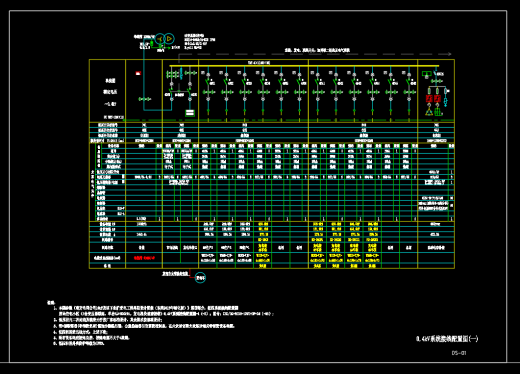Click the yellow triangle delta capacitor symbol
This screenshot has height=374, width=520.
click(429, 111)
